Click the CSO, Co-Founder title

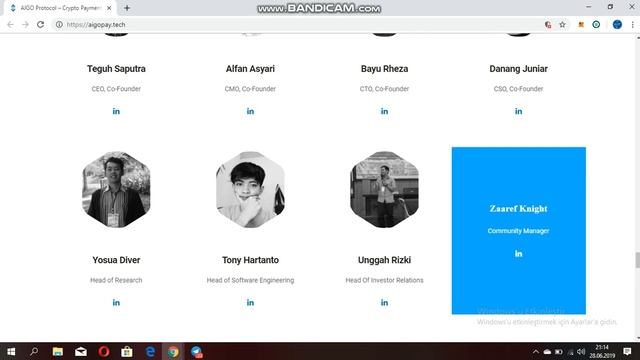pos(518,89)
